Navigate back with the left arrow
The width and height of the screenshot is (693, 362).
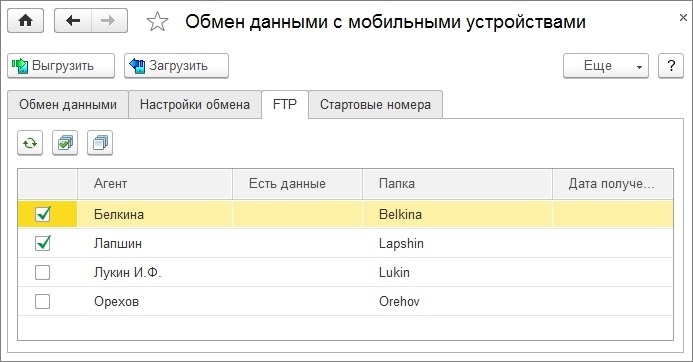coord(73,21)
